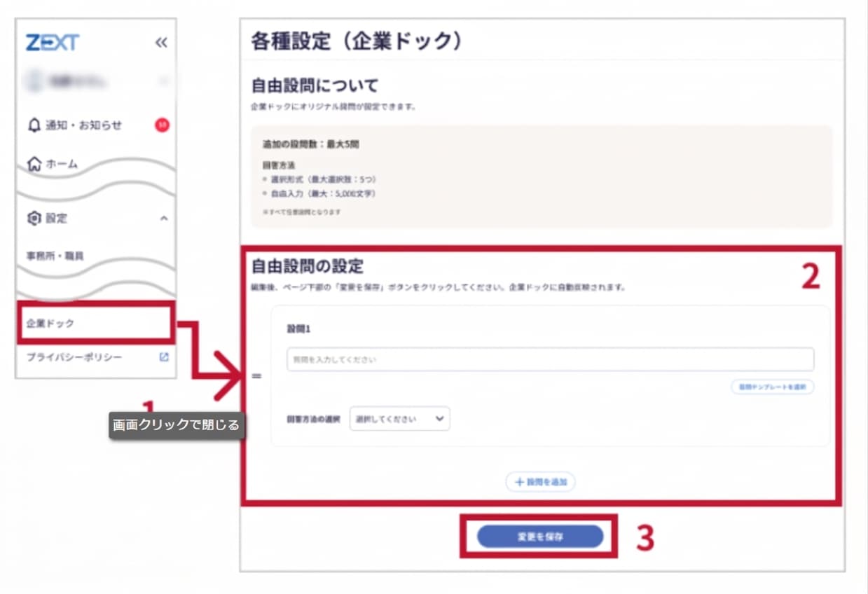Open 事務所・職員 in the sidebar

(55, 256)
